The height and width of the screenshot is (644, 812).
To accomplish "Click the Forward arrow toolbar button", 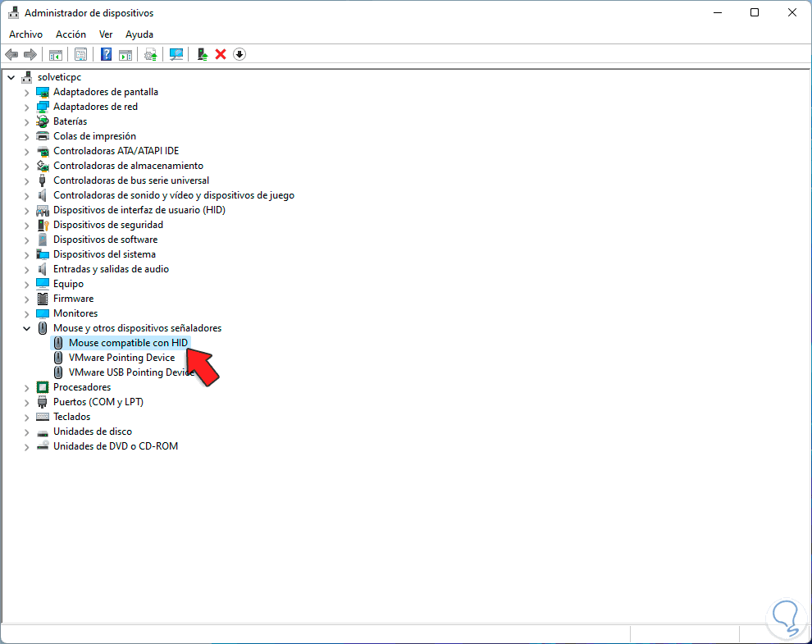I will click(30, 54).
